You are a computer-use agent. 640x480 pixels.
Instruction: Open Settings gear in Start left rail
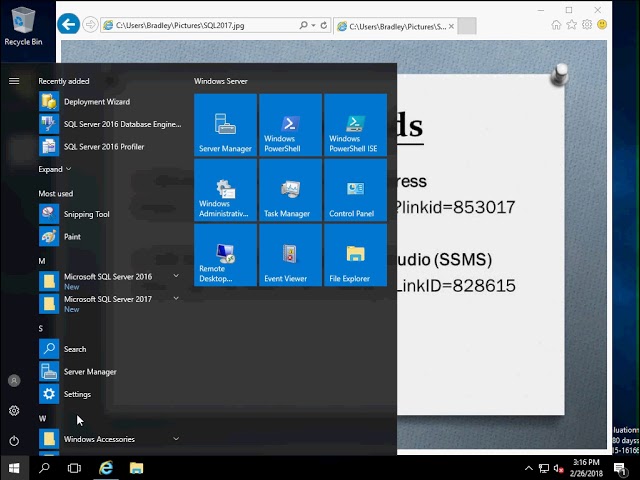coord(14,411)
